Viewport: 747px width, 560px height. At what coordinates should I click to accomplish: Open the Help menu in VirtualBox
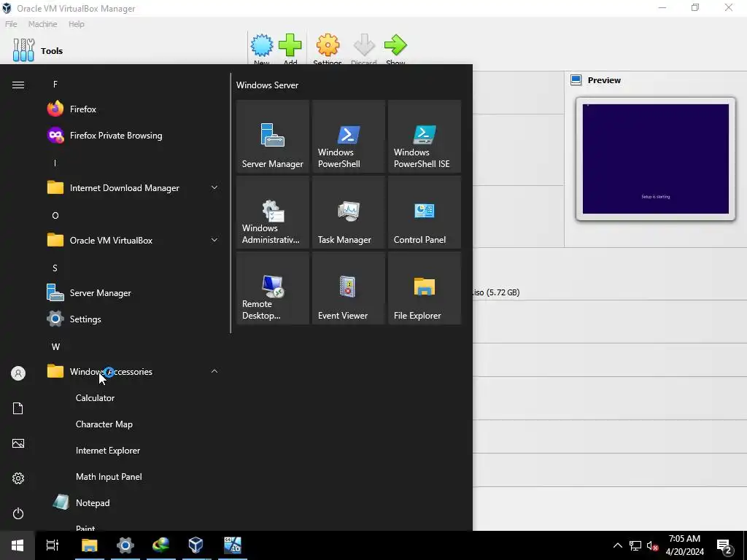tap(76, 24)
